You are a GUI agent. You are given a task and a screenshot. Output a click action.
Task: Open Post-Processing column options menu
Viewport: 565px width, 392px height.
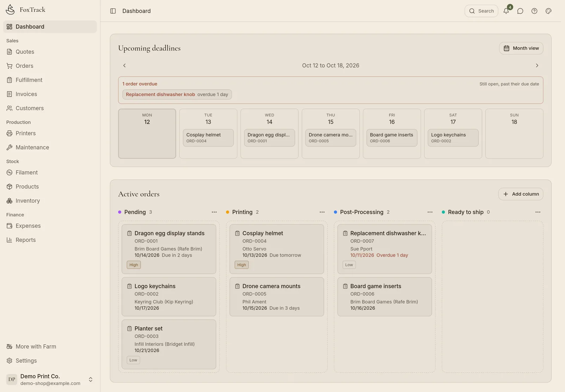click(430, 212)
